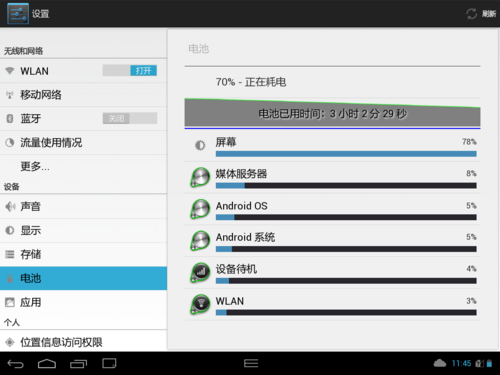
Task: Click the 声音 speaker icon
Action: click(10, 207)
